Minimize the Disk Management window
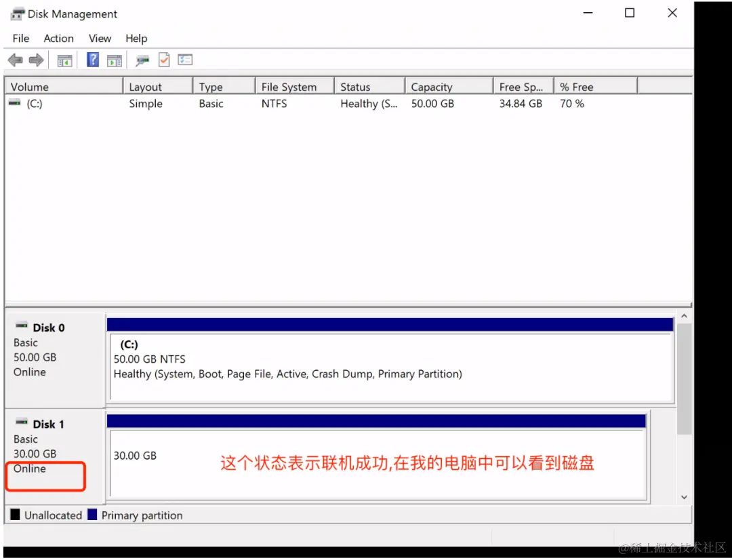This screenshot has width=732, height=560. [x=588, y=13]
